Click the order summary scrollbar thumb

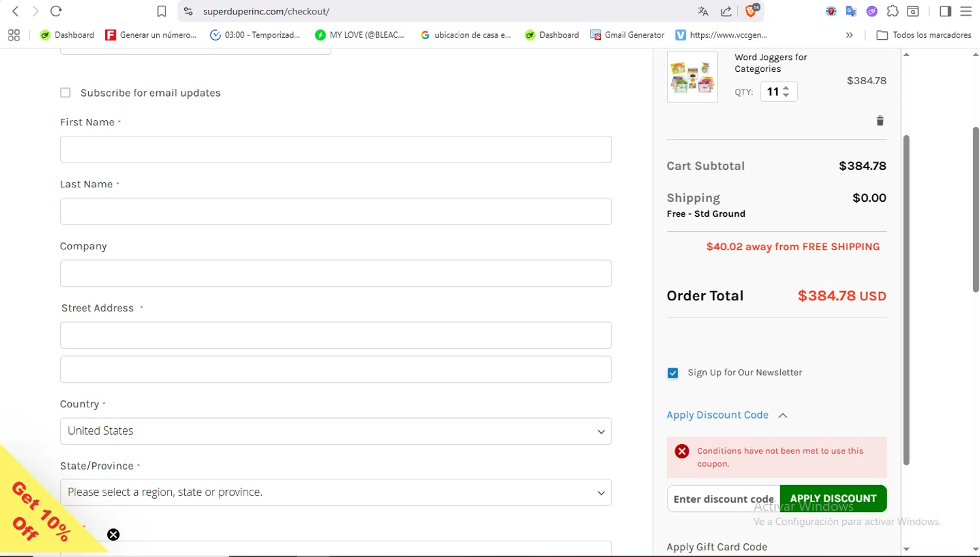(x=906, y=300)
